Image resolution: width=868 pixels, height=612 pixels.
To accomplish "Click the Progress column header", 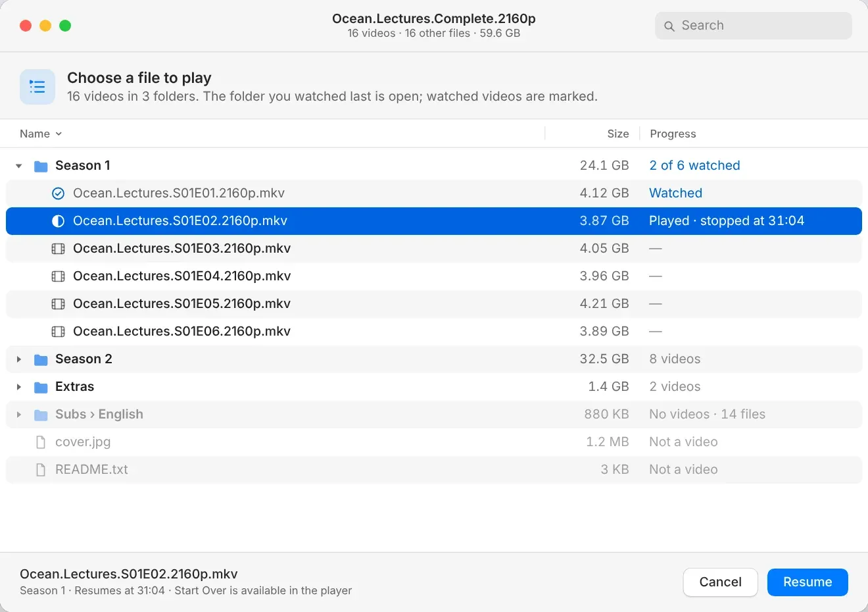I will click(x=673, y=134).
